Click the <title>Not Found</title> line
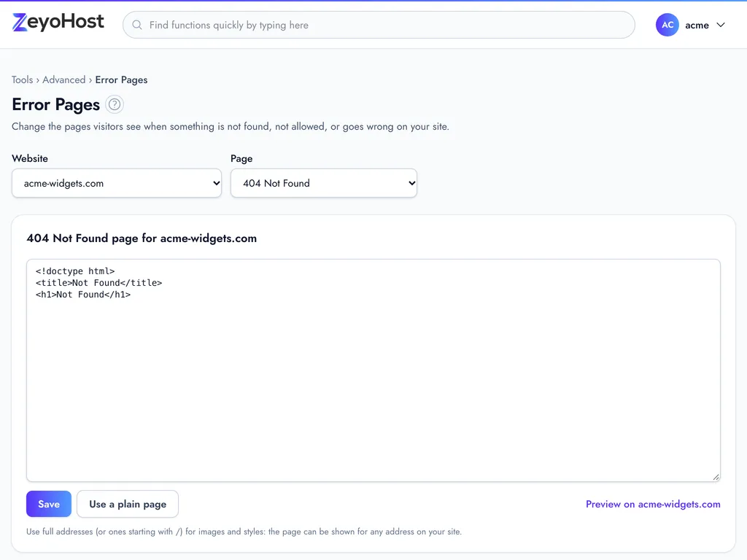Screen dimensions: 747x560 [x=98, y=283]
